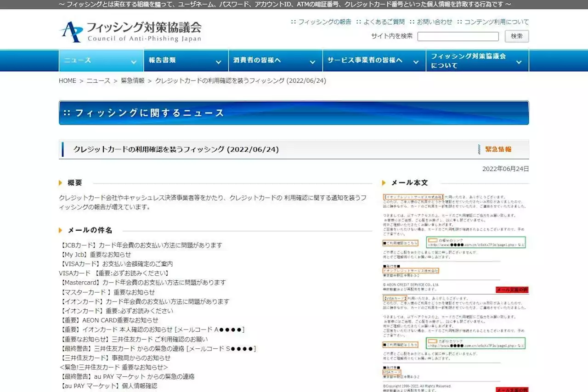Click the メール本文 section heading
Screen dimensions: 588x392
click(409, 182)
